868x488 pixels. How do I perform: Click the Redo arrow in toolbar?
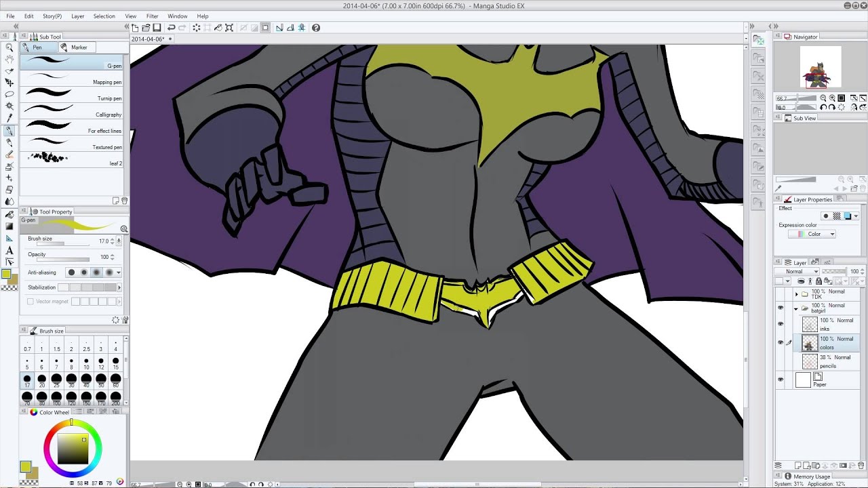pos(182,28)
